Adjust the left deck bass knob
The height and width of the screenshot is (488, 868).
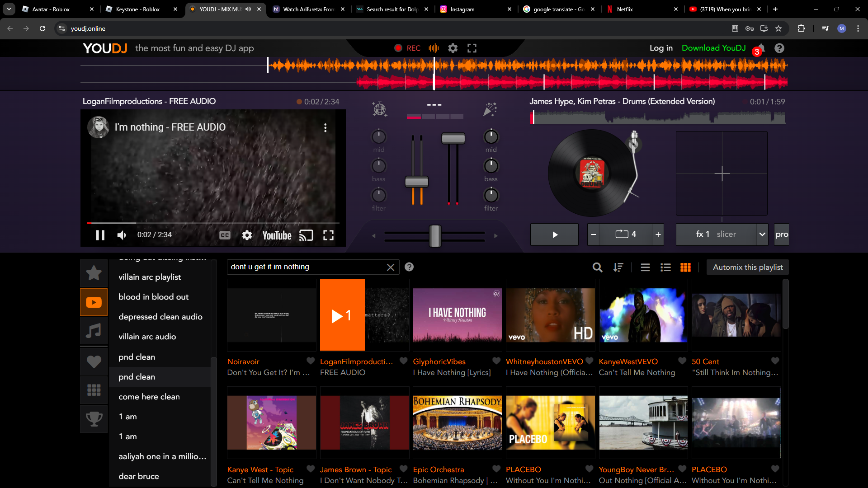[379, 166]
